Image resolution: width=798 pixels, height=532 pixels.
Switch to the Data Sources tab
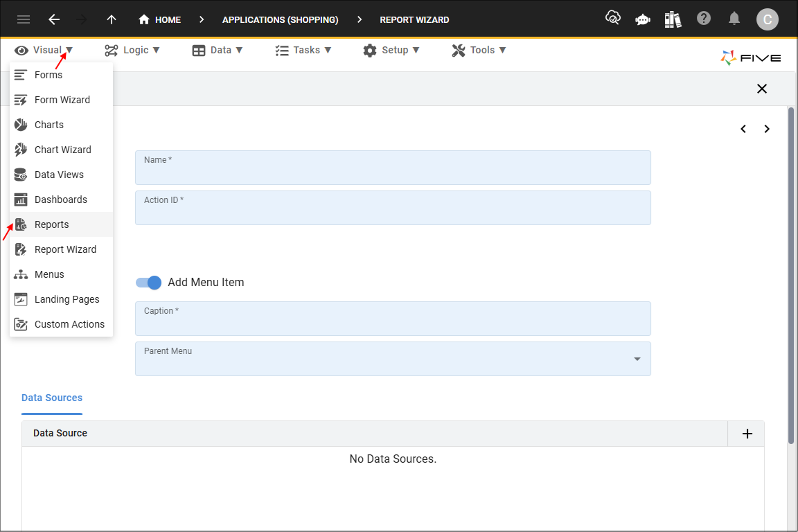[52, 398]
